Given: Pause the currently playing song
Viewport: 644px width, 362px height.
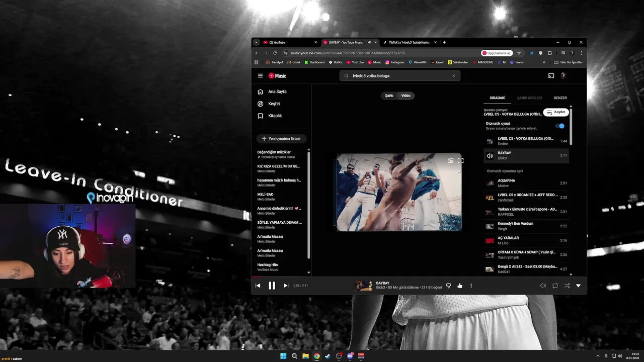Looking at the screenshot, I should (x=272, y=286).
